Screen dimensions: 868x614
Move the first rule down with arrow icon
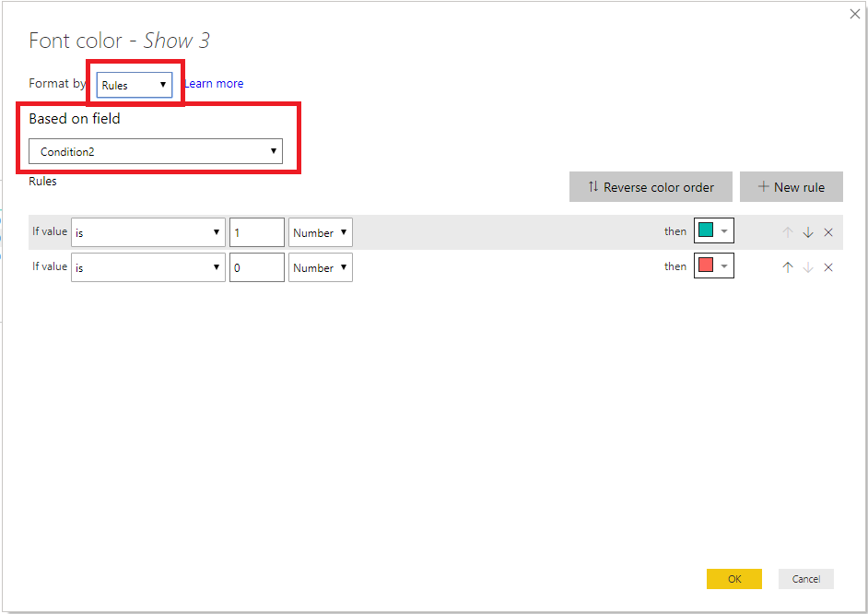pos(808,232)
